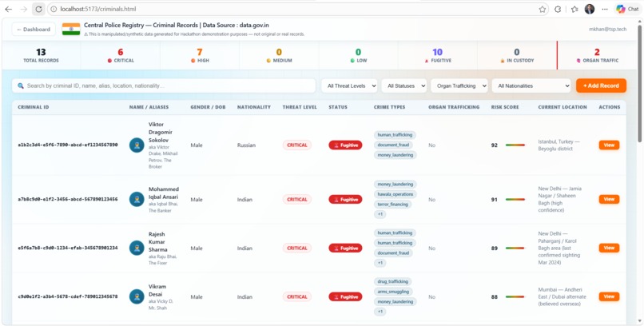Screen dimensions: 644x326
Task: Select the High stat card
Action: [x=200, y=55]
